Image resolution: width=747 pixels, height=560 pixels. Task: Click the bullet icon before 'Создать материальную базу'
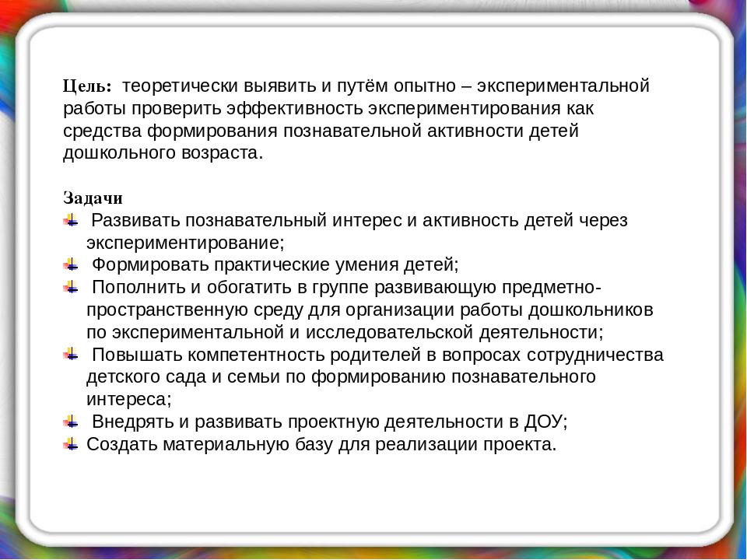[71, 444]
